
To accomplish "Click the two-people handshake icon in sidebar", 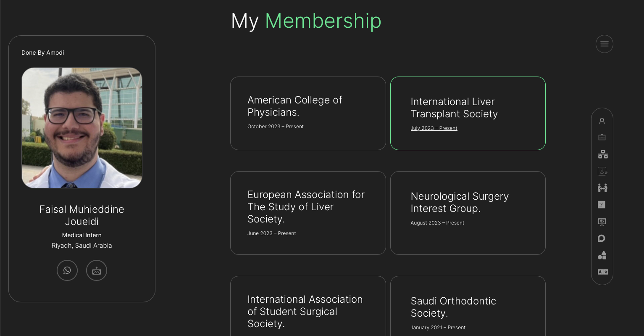I will [602, 188].
